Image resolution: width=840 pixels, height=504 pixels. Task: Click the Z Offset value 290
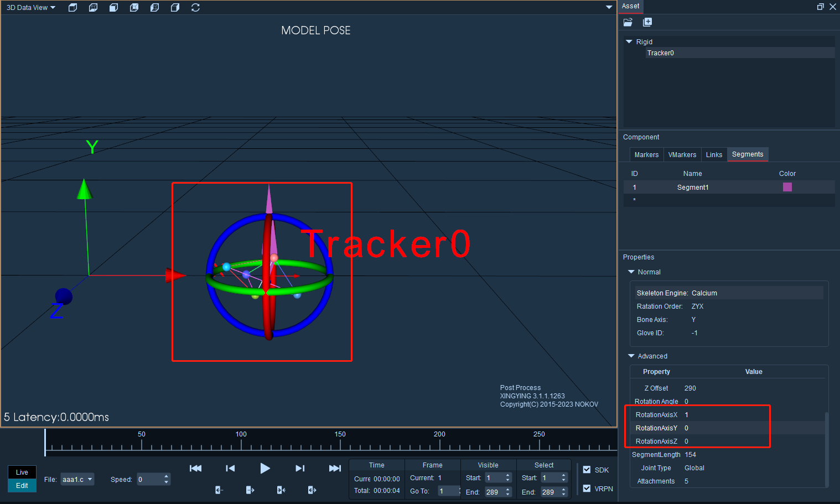click(x=690, y=388)
